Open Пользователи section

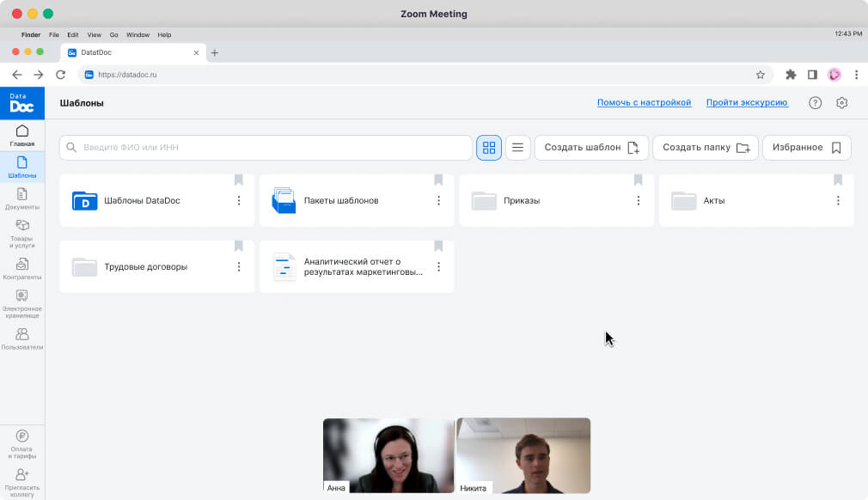click(x=22, y=338)
